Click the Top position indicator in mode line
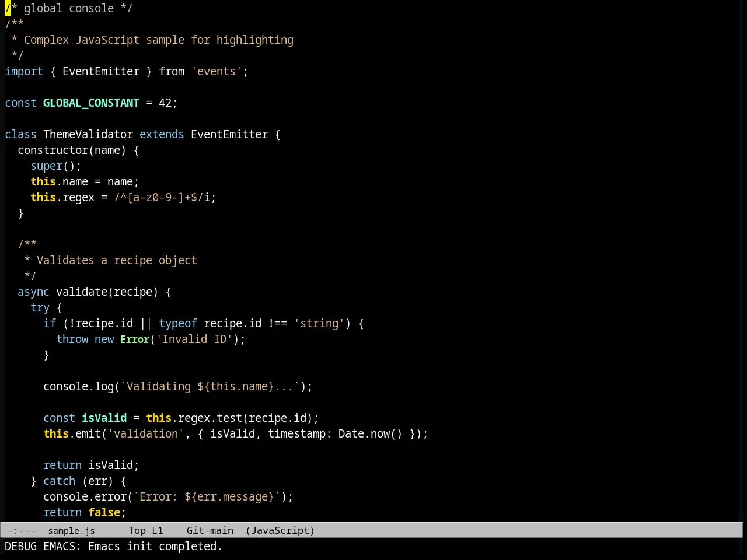 [x=137, y=530]
